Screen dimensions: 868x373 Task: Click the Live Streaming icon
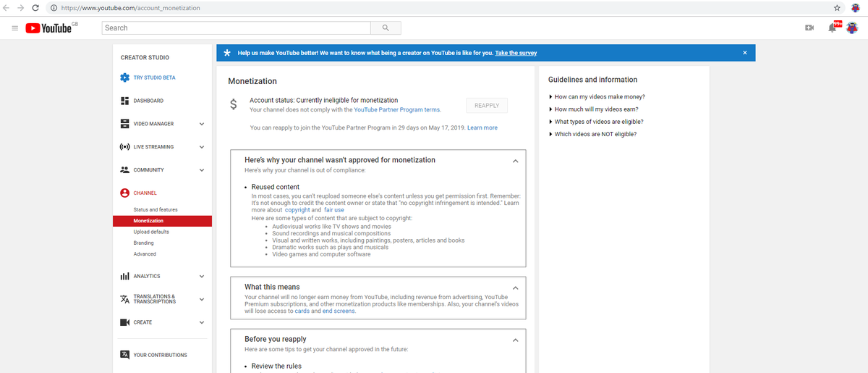tap(124, 147)
